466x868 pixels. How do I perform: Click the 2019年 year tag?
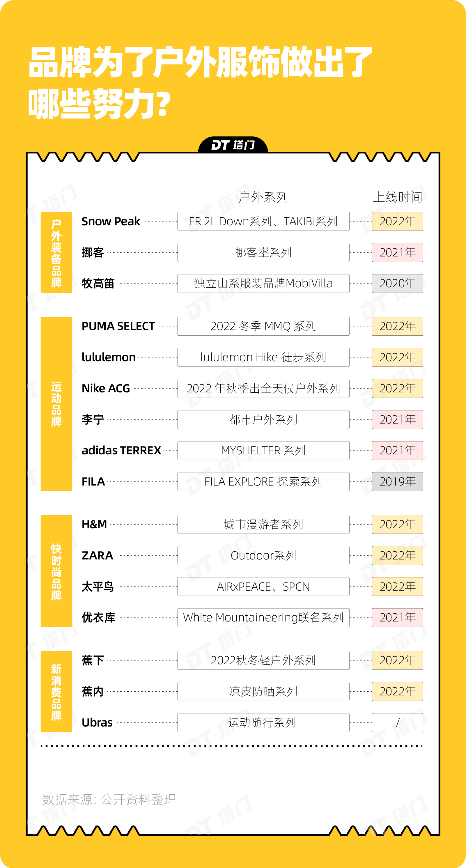[397, 481]
